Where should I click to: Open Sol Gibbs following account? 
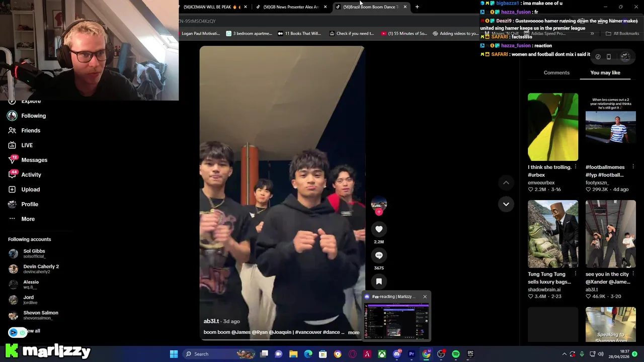pyautogui.click(x=28, y=253)
